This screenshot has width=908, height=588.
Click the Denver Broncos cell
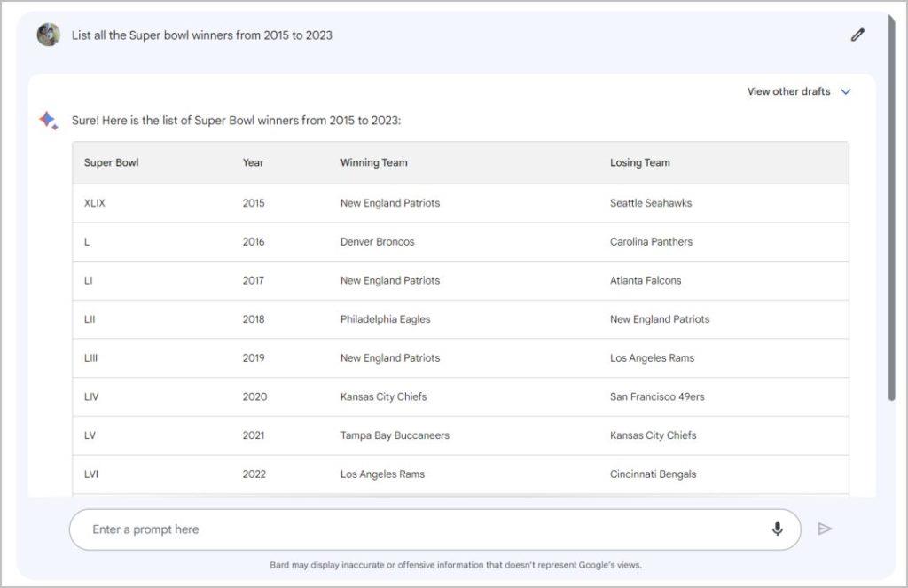(378, 242)
